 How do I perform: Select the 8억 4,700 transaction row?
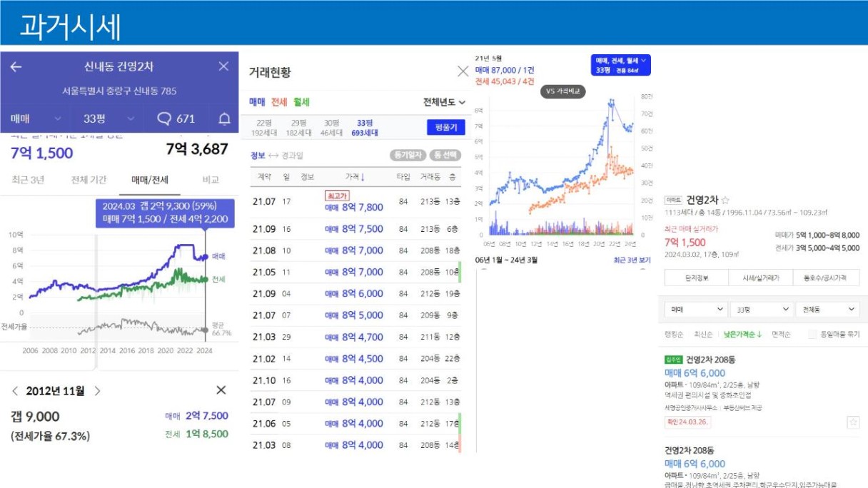click(x=355, y=337)
